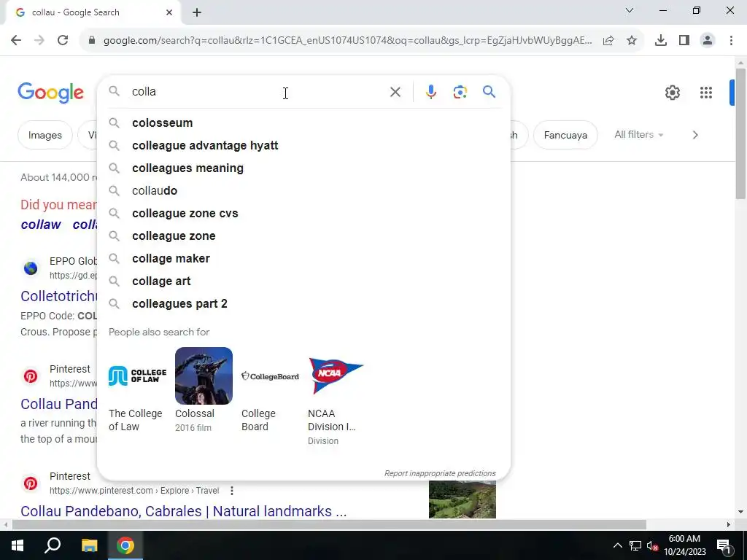This screenshot has height=560, width=747.
Task: Clear the search box with the X icon
Action: [395, 92]
